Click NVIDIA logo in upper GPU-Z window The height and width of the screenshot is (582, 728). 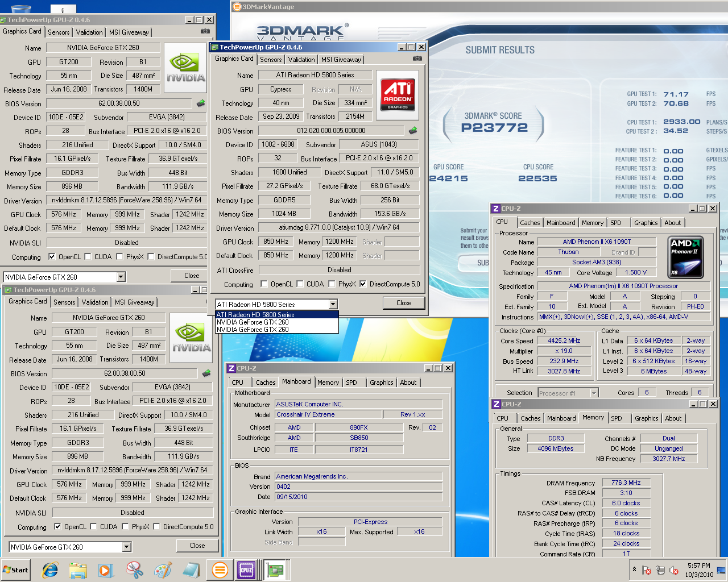(x=185, y=68)
